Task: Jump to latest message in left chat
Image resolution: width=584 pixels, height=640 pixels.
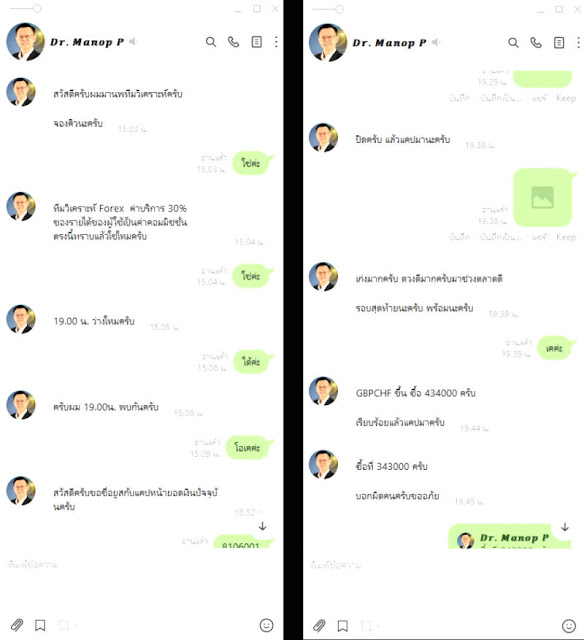Action: point(262,526)
